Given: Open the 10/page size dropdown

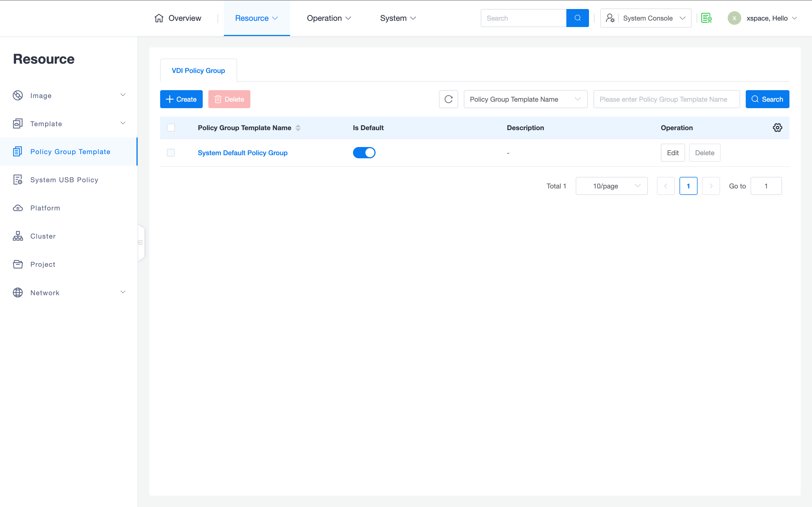Looking at the screenshot, I should 611,186.
